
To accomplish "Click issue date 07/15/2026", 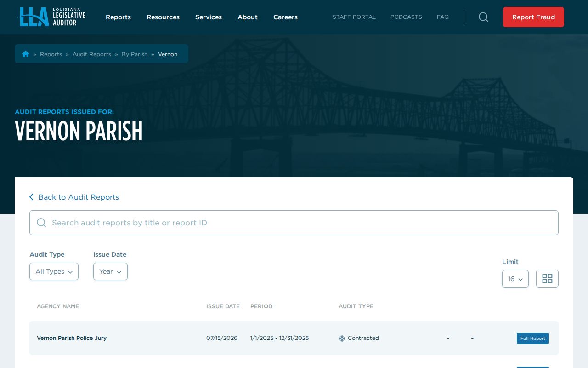I will 222,338.
